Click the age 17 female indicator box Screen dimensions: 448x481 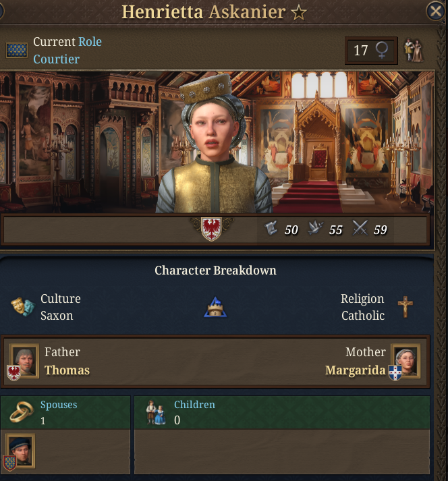coord(371,51)
